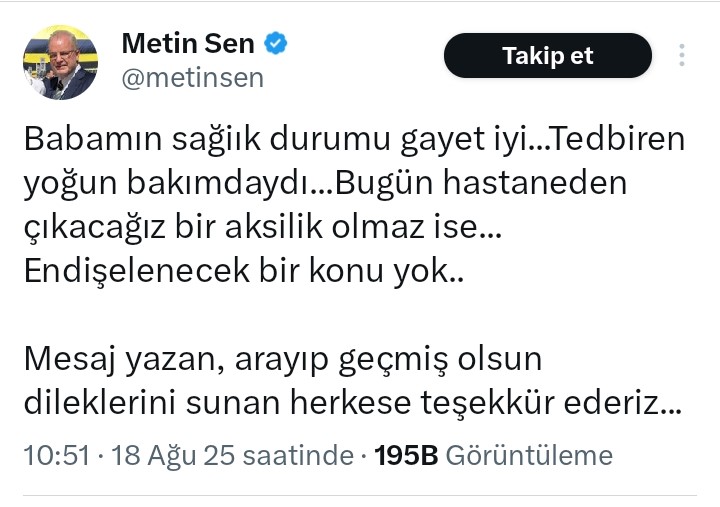Click the Mesaj yazan line of the tweet
This screenshot has width=720, height=507.
click(282, 359)
